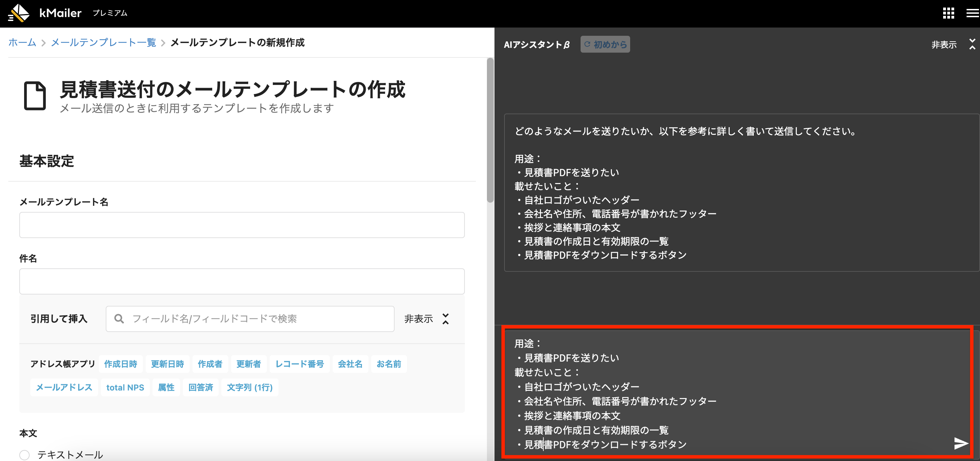Insert the メールアドレス field tag
980x461 pixels.
pos(64,387)
